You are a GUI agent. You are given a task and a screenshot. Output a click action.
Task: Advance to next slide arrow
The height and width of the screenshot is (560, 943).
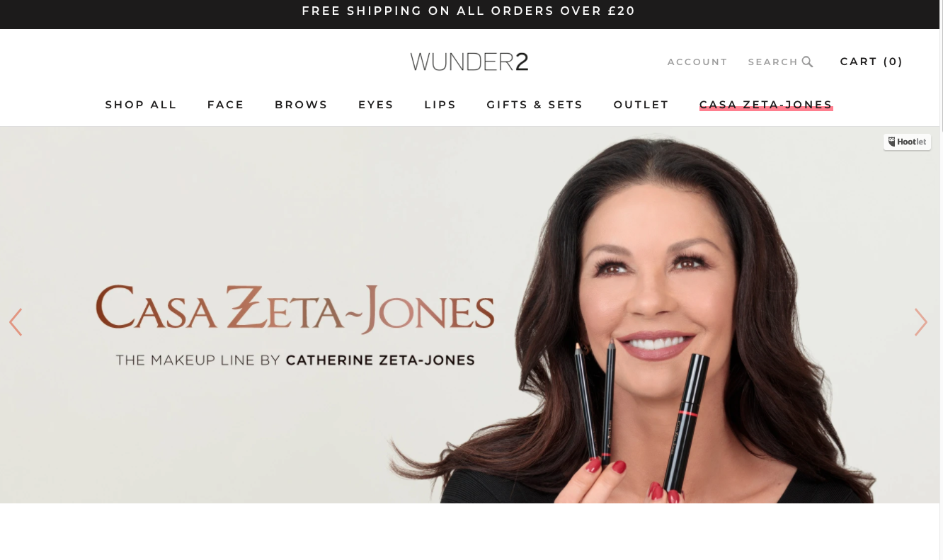[x=920, y=322]
